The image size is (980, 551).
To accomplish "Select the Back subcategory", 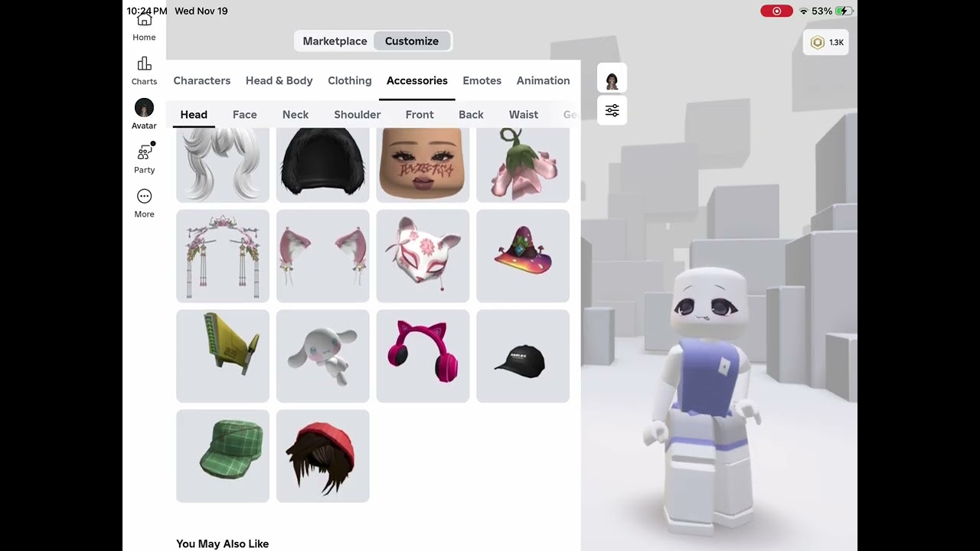I will click(471, 115).
